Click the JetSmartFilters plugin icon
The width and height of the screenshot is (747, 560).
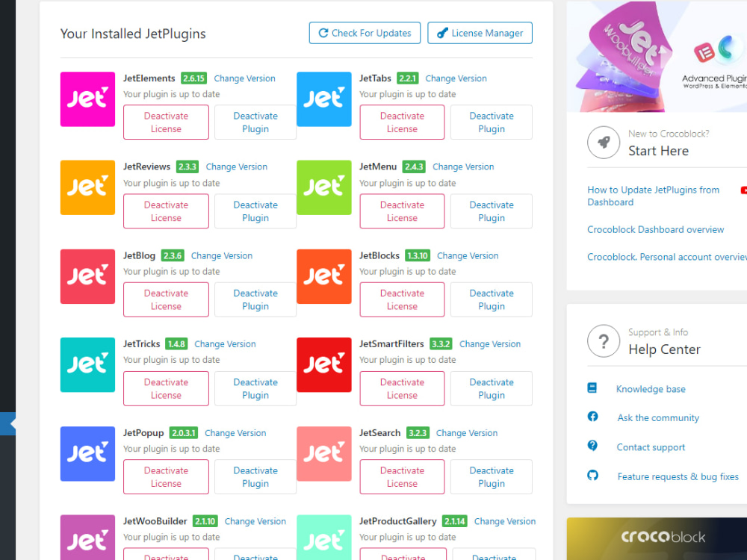point(323,365)
